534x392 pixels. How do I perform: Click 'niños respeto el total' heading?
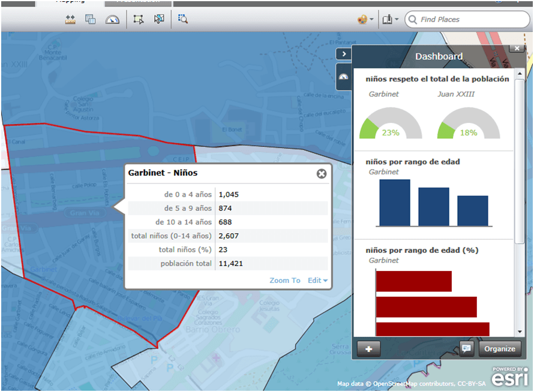437,79
